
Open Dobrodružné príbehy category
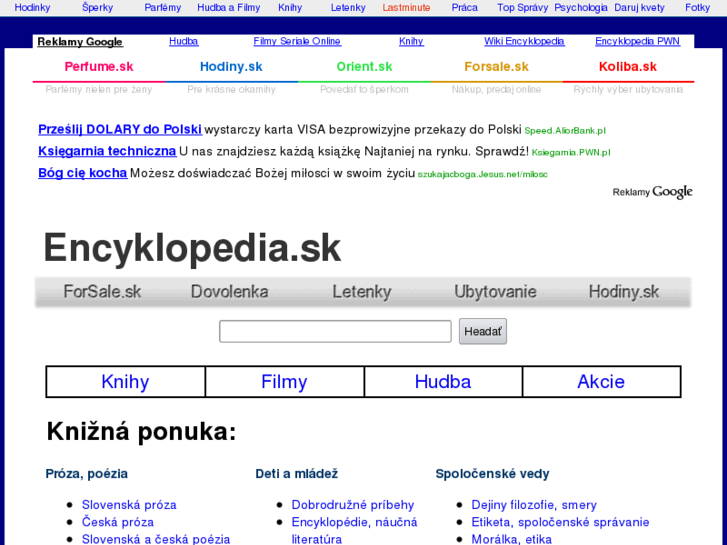coord(353,505)
